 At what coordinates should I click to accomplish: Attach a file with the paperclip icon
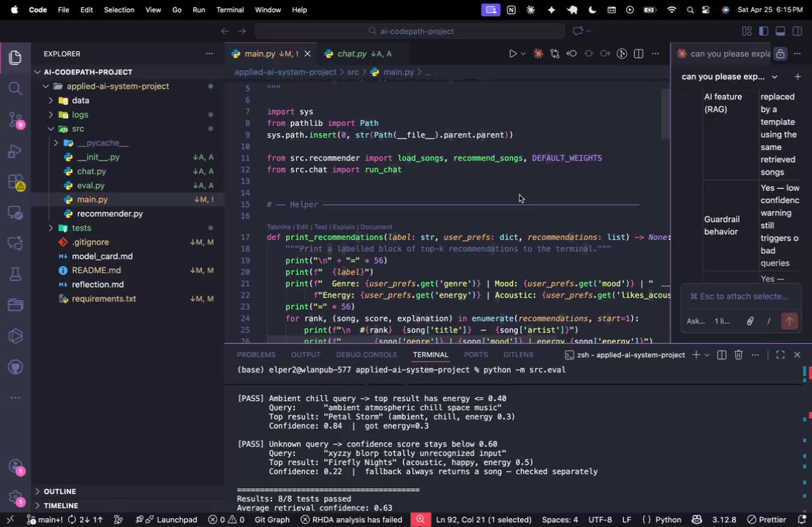tap(750, 321)
